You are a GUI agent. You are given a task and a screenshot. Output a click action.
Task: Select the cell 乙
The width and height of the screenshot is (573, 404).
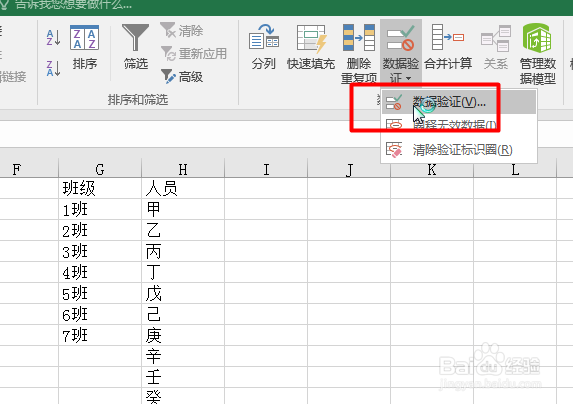pyautogui.click(x=183, y=230)
